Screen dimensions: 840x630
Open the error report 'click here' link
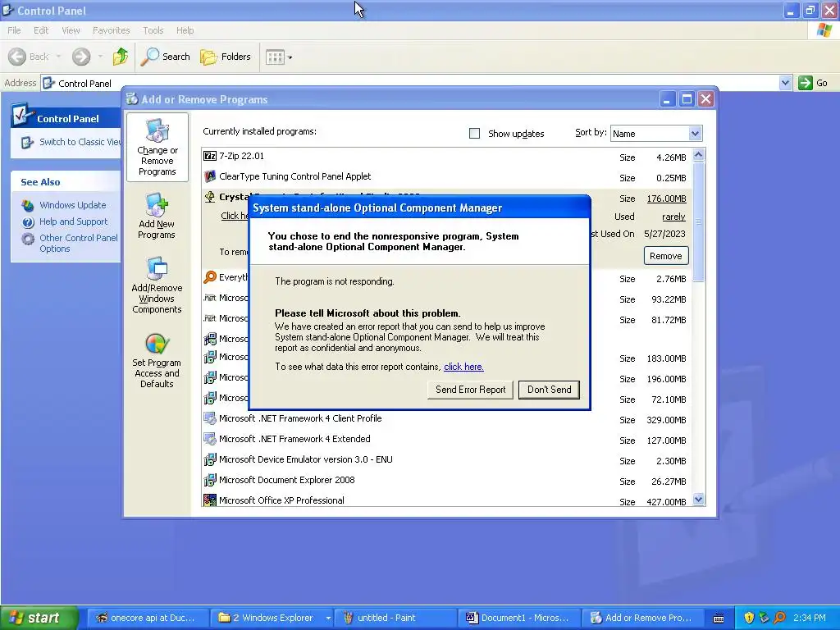463,367
